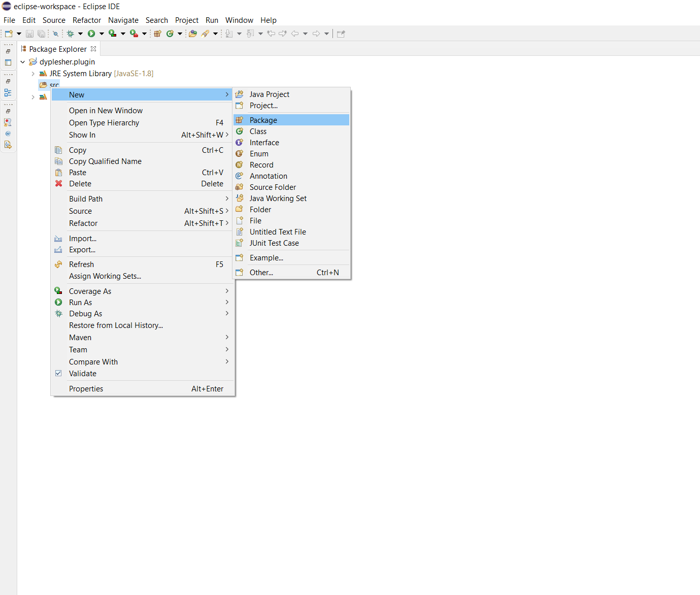The height and width of the screenshot is (595, 700).
Task: Click the Debug bug icon in toolbar
Action: point(71,34)
